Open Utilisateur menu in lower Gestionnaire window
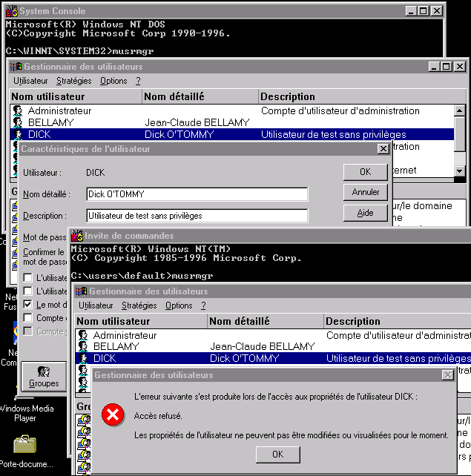The image size is (471, 476). [96, 305]
